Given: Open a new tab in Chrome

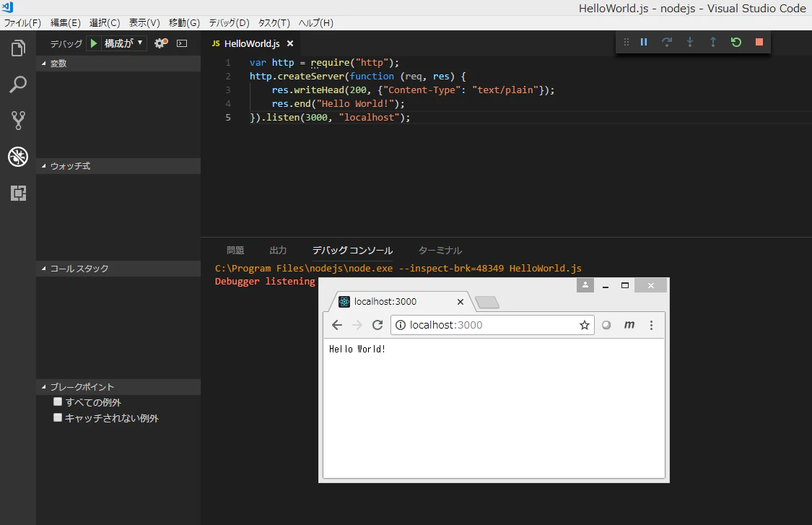Looking at the screenshot, I should [486, 302].
